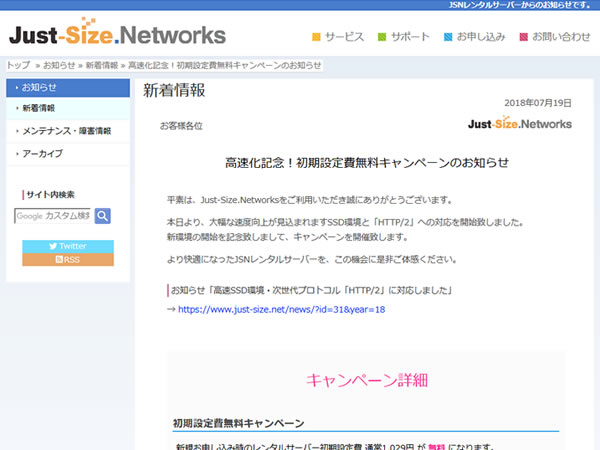Focus the Google custom search field
Screen dimensions: 600x450
[53, 216]
